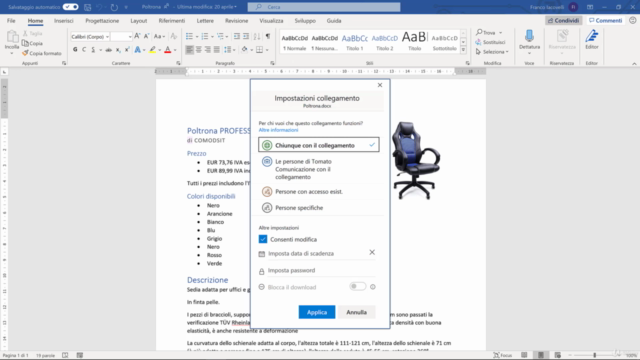
Task: Expand the Styles gallery more arrow
Action: (463, 50)
